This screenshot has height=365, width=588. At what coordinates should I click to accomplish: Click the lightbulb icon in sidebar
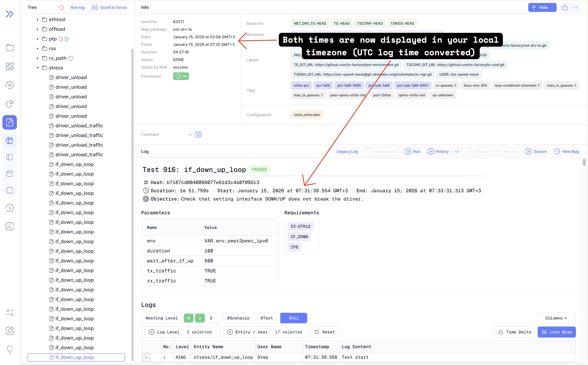pos(9,349)
